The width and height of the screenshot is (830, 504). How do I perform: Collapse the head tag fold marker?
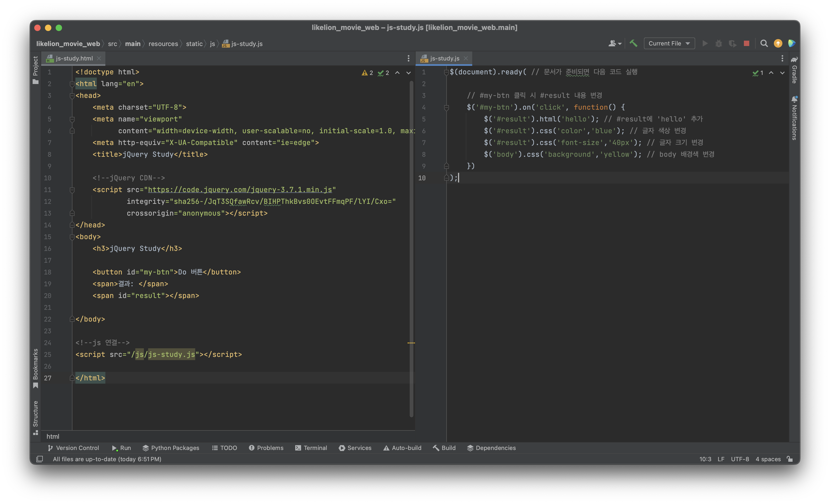tap(72, 96)
